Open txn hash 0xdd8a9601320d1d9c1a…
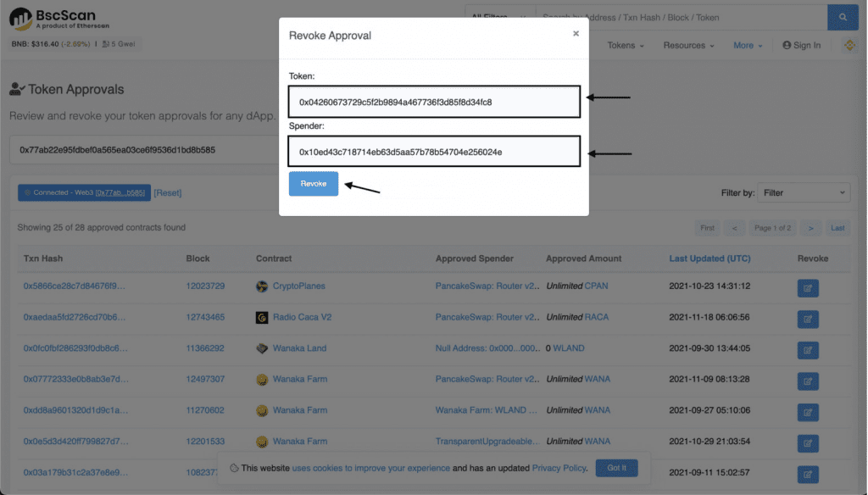 [x=75, y=410]
